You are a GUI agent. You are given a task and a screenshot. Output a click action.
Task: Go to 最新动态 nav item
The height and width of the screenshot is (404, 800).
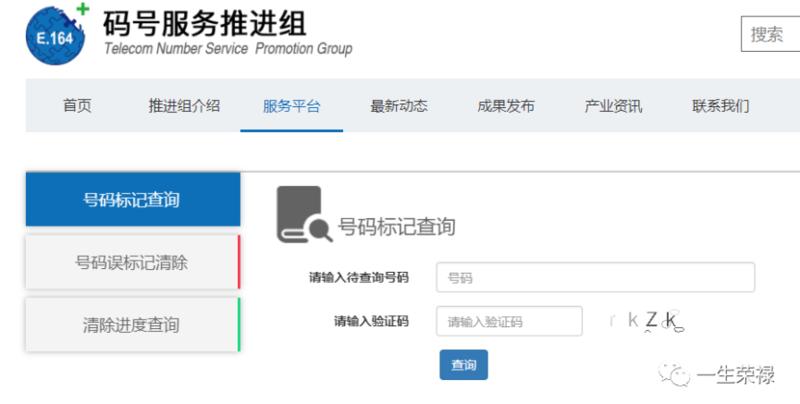tap(399, 106)
